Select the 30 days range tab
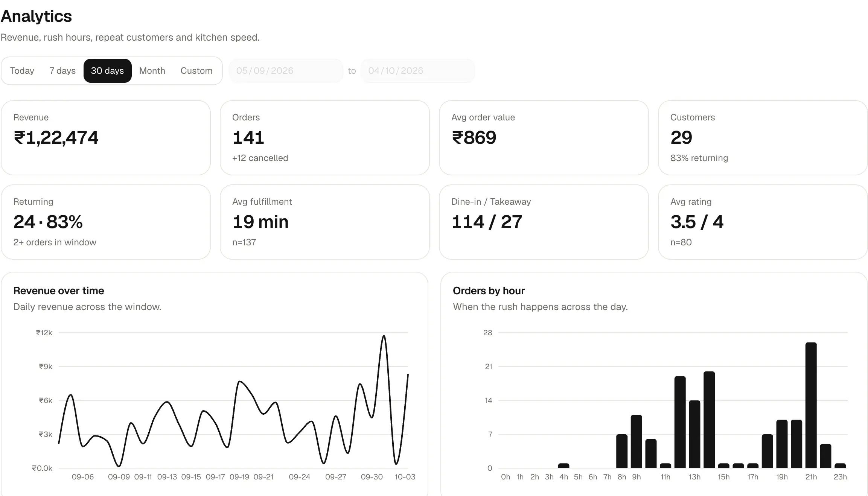 (x=107, y=71)
